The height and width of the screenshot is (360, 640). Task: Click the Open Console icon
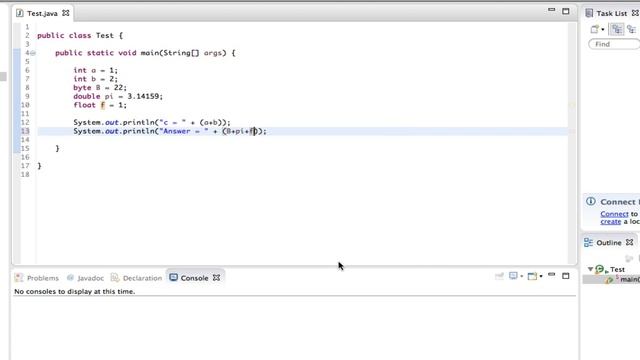[x=532, y=276]
